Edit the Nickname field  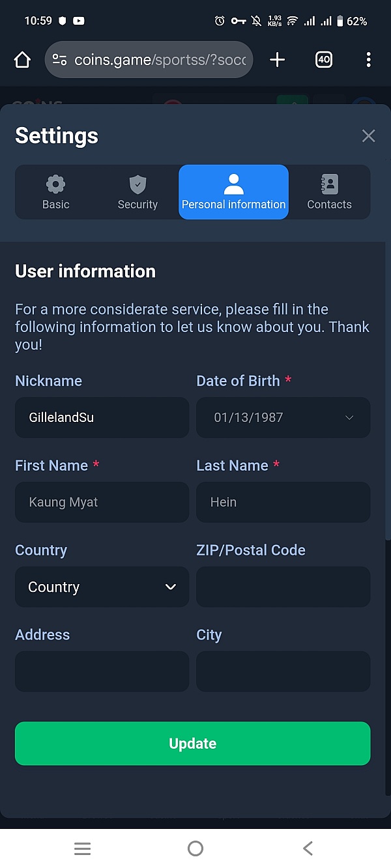pos(102,417)
